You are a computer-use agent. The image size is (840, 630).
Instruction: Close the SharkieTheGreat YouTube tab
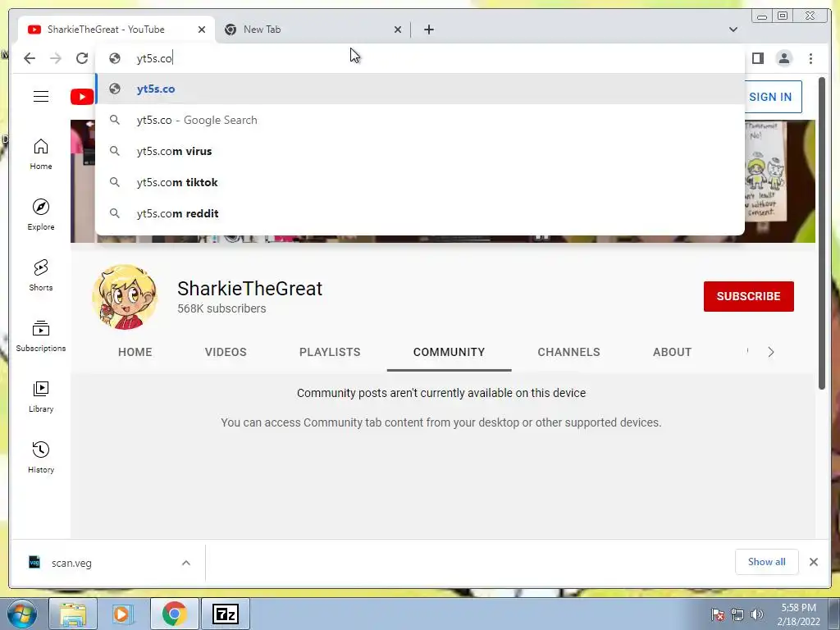202,30
